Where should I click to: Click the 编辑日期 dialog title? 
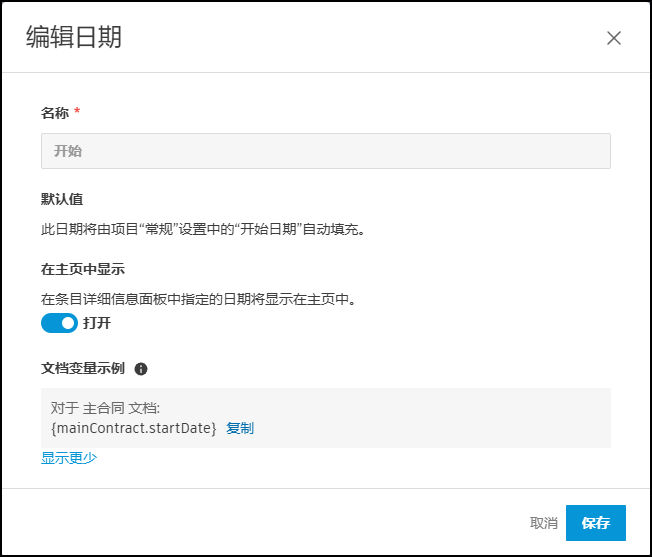pos(74,37)
